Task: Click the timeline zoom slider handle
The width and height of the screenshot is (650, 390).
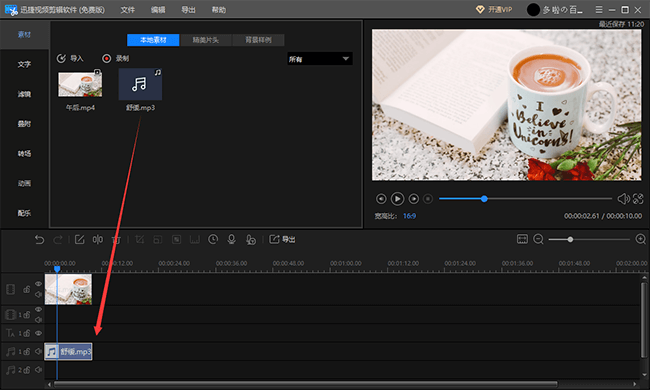Action: 570,240
